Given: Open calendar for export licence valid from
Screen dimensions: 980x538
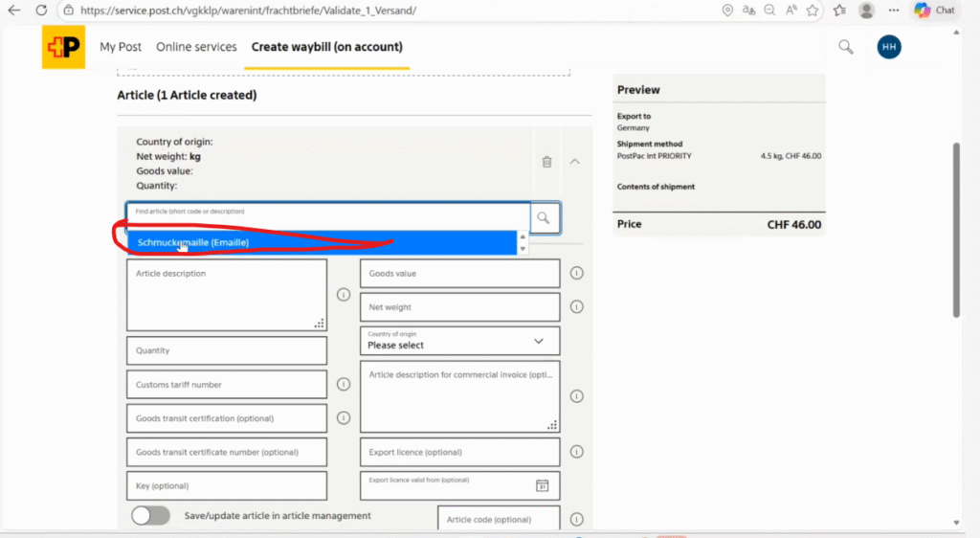Looking at the screenshot, I should [x=542, y=485].
